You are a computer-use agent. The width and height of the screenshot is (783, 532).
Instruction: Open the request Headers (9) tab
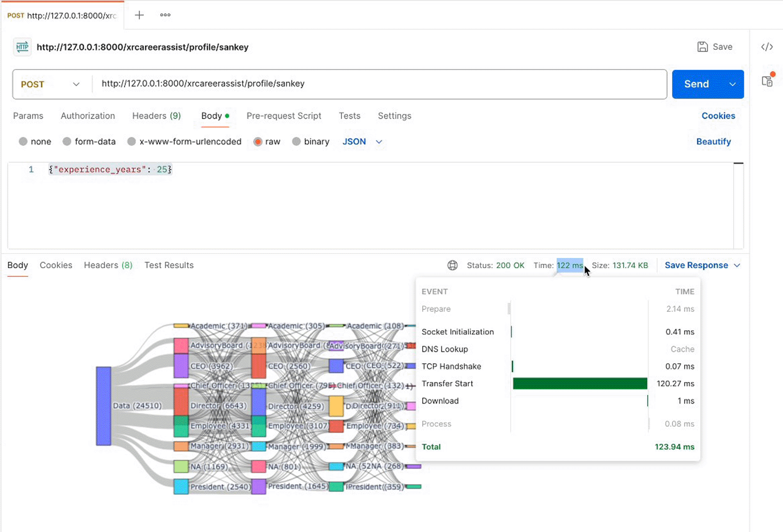(157, 116)
